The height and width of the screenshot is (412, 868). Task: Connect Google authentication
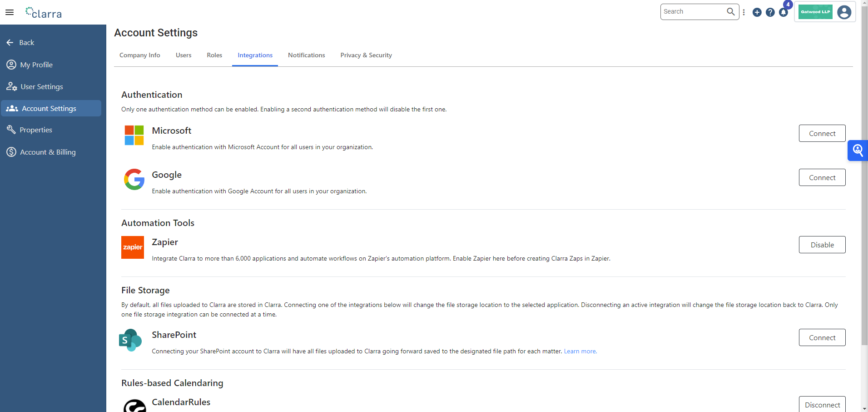tap(822, 178)
